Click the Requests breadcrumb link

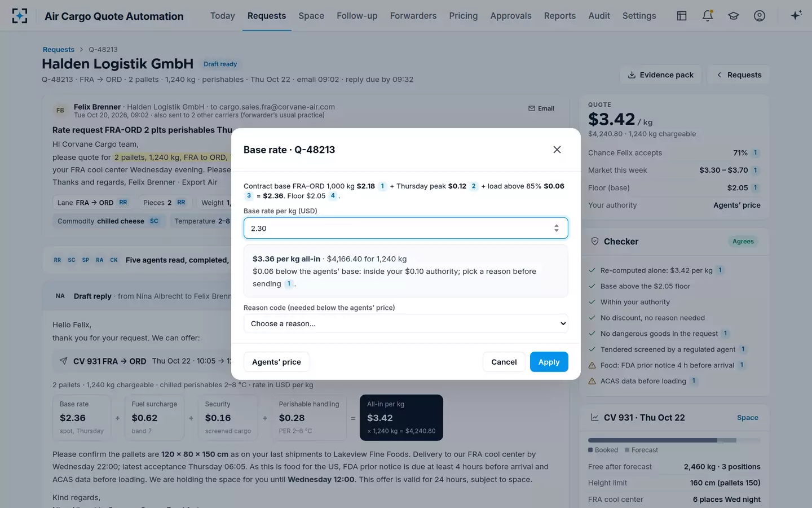(x=59, y=50)
